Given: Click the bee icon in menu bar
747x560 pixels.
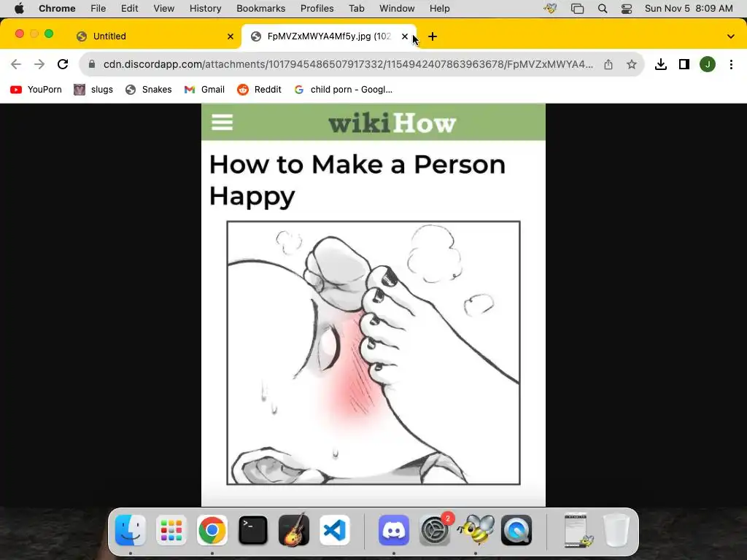Looking at the screenshot, I should tap(550, 9).
